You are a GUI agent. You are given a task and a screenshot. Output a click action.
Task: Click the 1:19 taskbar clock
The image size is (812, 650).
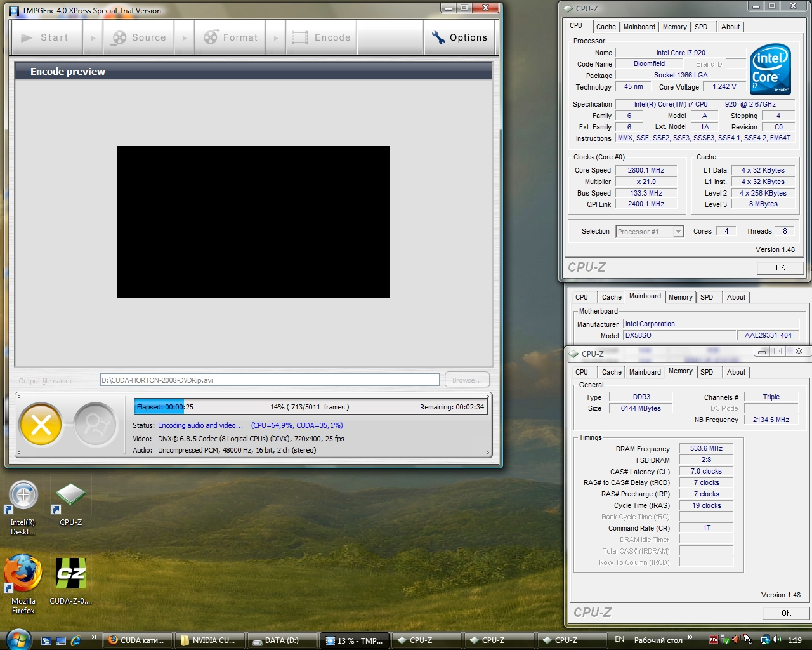pos(794,640)
